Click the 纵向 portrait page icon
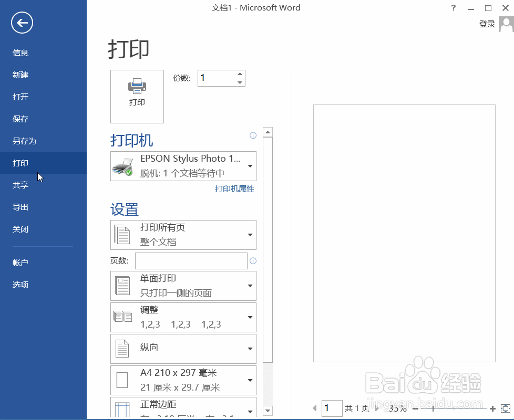 coord(122,348)
